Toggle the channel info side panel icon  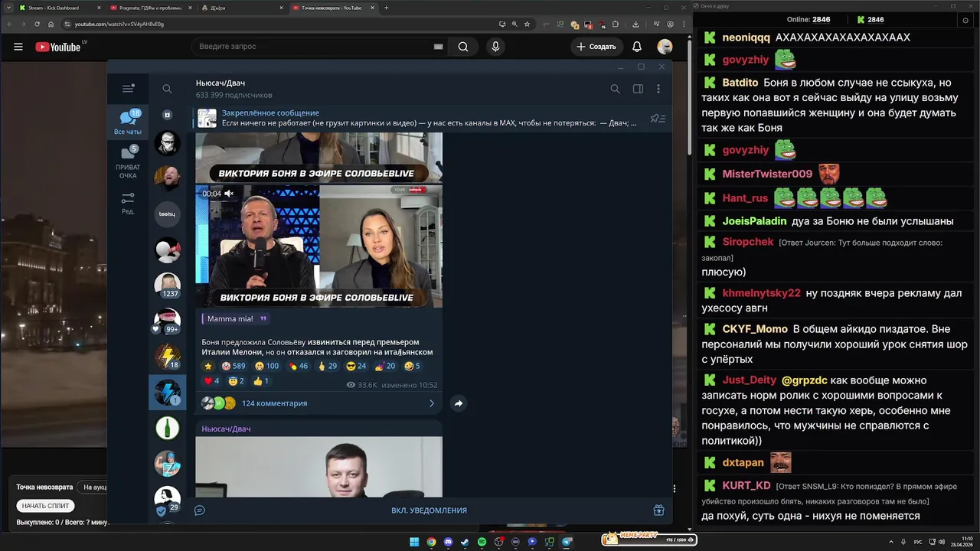[x=638, y=89]
